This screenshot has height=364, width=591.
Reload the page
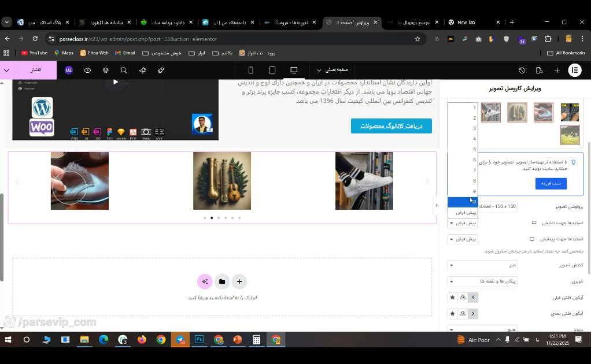click(35, 39)
